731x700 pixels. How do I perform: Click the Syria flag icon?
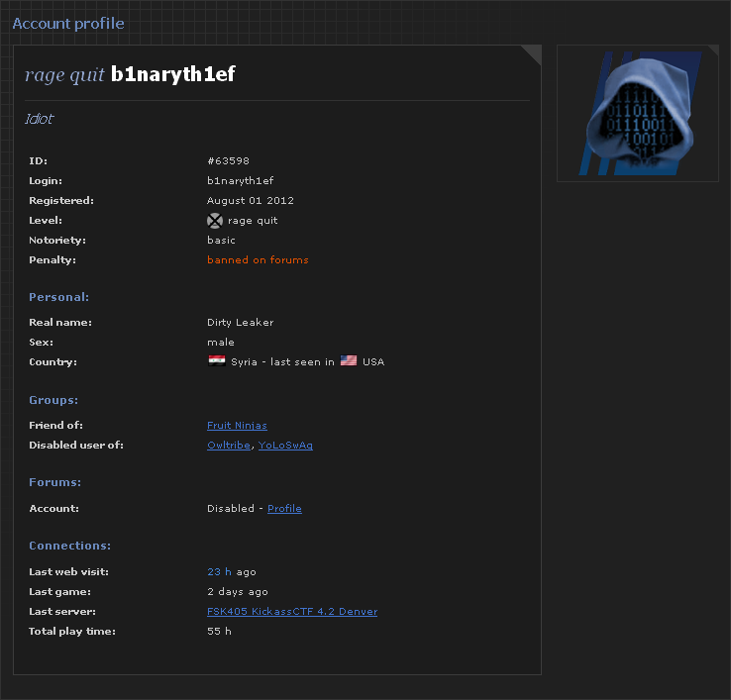click(x=216, y=361)
